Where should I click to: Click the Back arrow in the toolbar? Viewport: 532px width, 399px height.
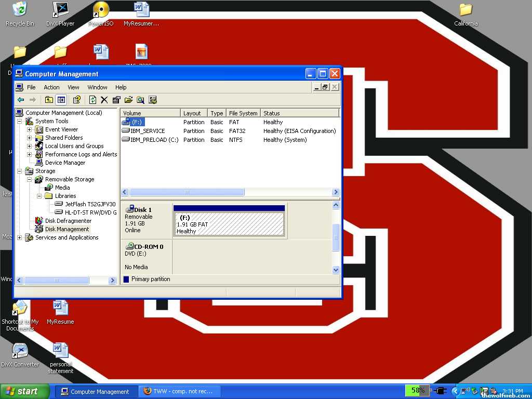pos(21,100)
